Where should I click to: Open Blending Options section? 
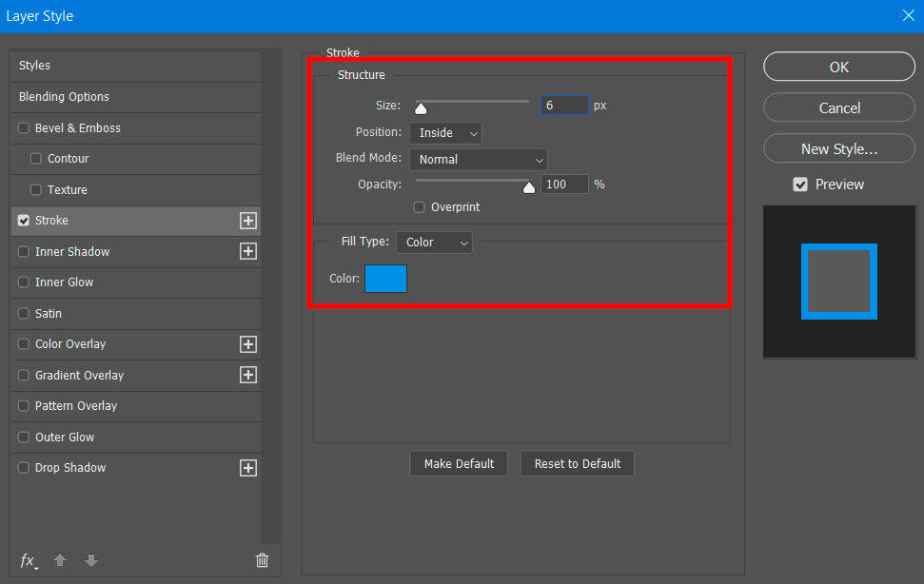coord(136,97)
